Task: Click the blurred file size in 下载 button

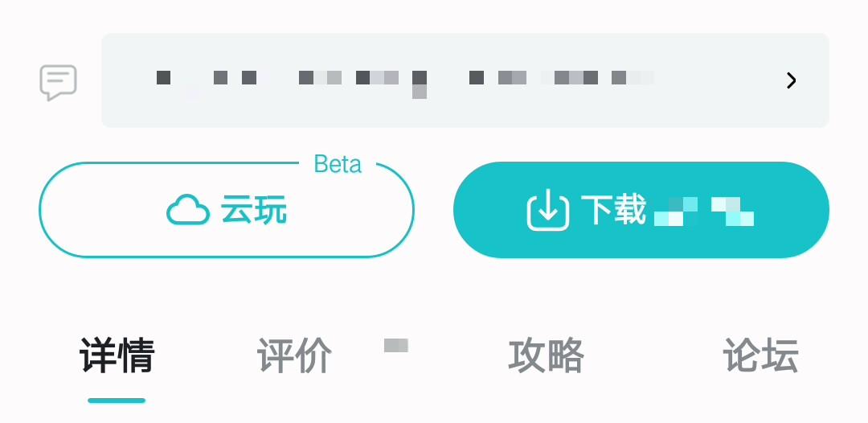Action: [704, 211]
